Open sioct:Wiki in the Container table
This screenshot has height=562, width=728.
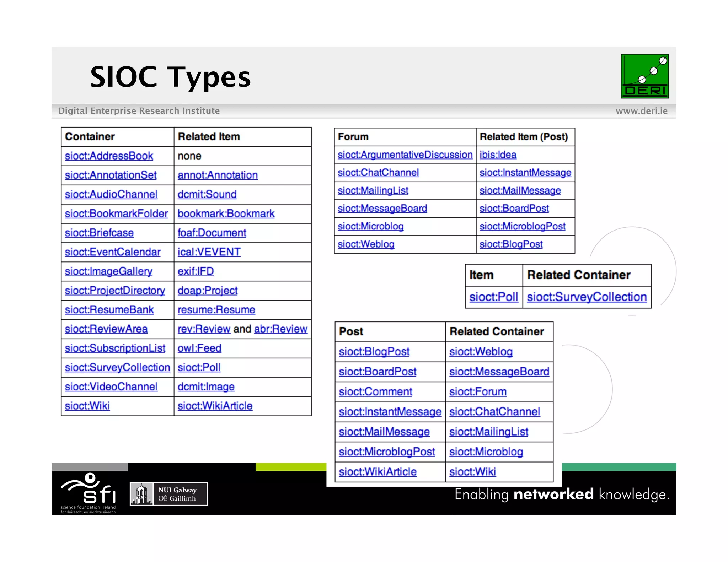pos(87,406)
